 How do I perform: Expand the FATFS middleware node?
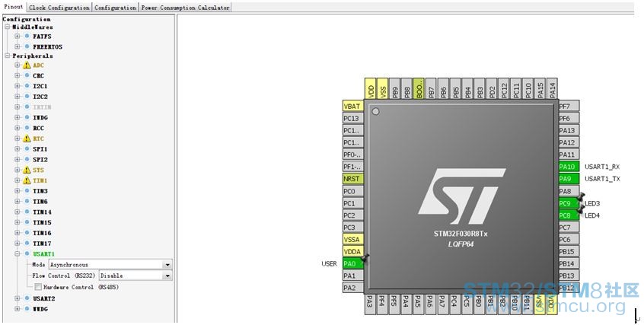18,37
